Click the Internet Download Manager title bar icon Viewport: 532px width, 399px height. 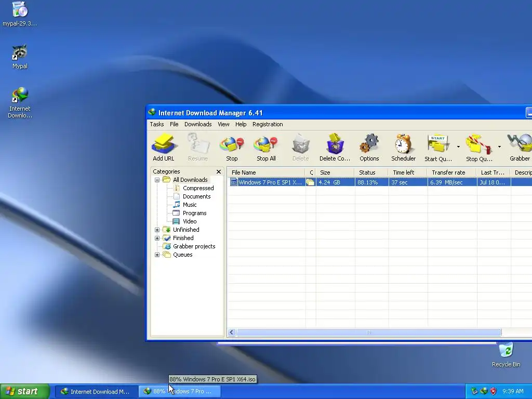tap(152, 112)
